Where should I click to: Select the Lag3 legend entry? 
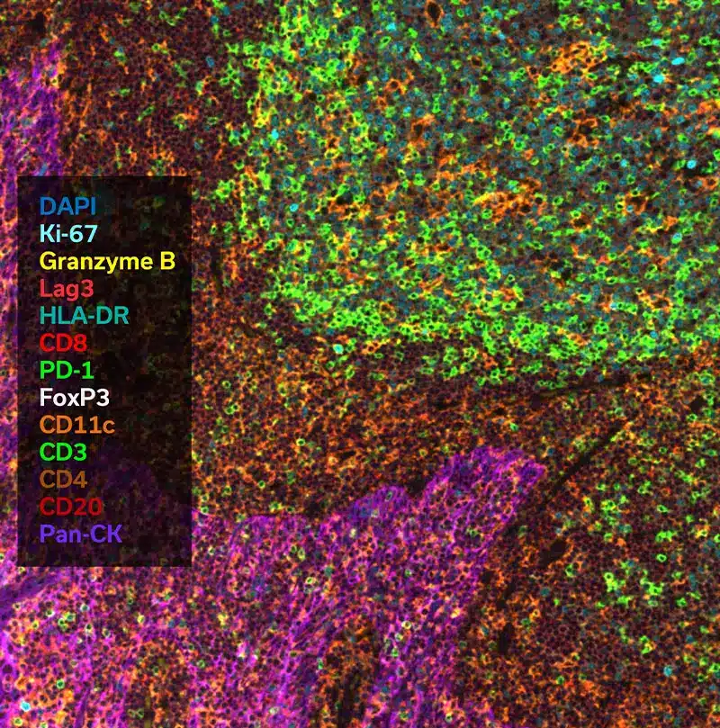point(64,288)
